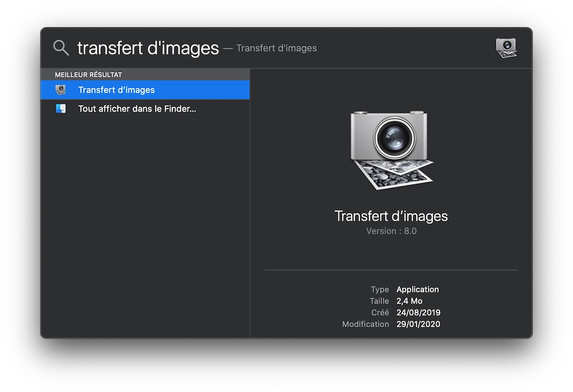Click the small camera icon in the top result row
Viewport: 573px width, 392px height.
point(61,90)
